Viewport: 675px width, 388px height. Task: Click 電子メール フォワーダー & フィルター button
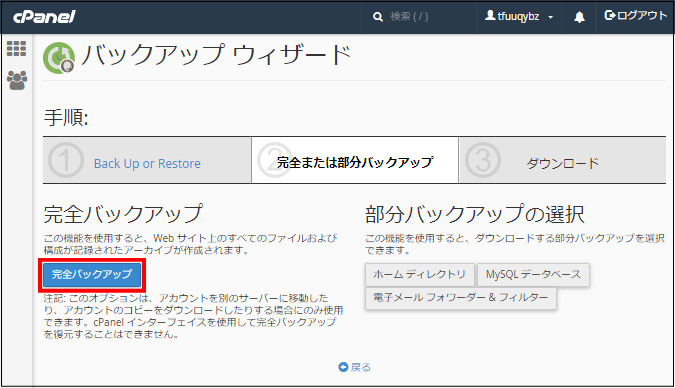click(461, 298)
